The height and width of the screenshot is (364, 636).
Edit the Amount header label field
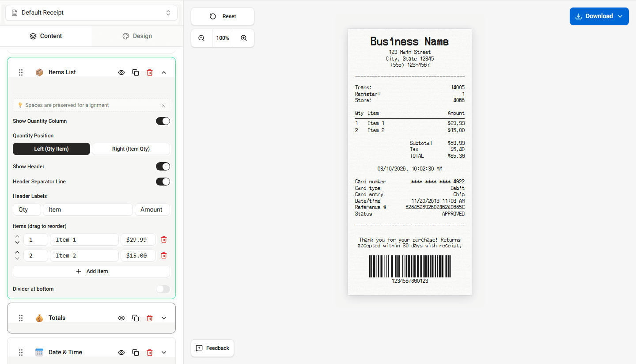pyautogui.click(x=152, y=209)
